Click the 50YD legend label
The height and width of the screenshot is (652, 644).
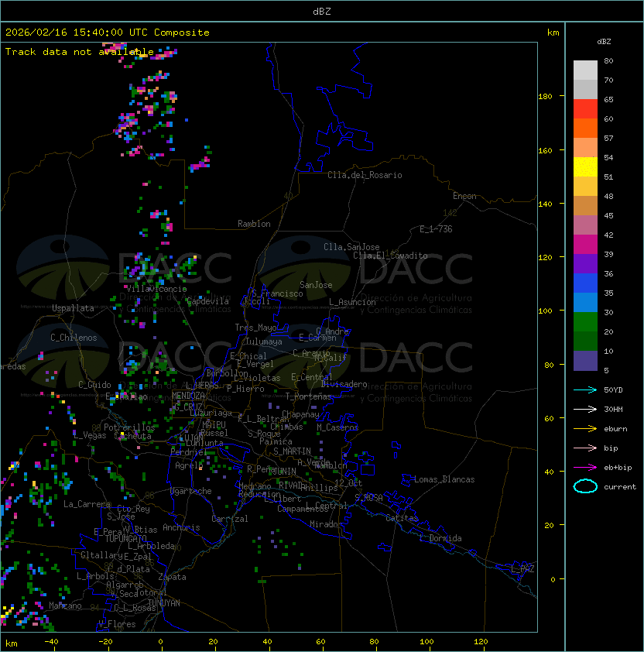click(613, 390)
